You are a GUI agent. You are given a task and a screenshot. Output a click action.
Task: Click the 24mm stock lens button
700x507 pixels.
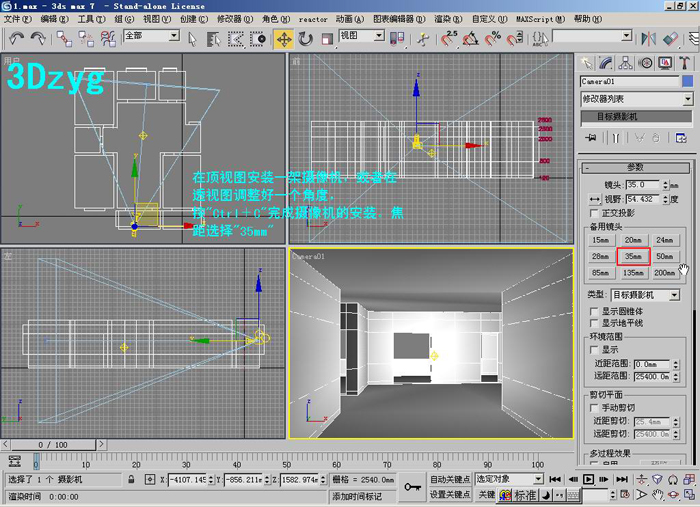(665, 240)
